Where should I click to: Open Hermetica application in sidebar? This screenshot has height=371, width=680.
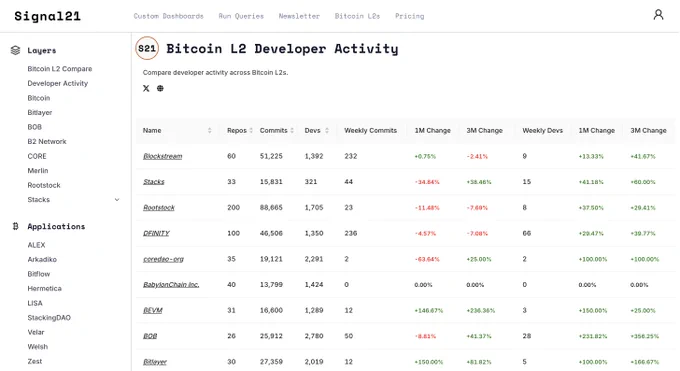[x=44, y=289]
